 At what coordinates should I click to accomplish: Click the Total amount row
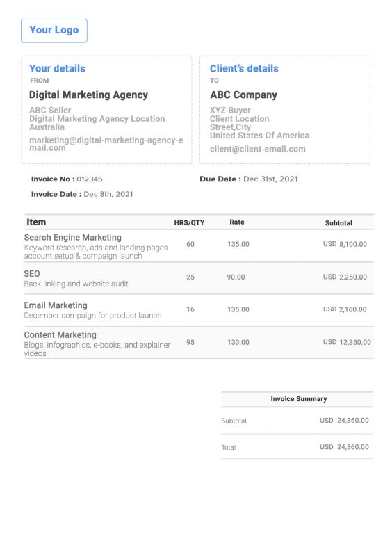coord(297,447)
